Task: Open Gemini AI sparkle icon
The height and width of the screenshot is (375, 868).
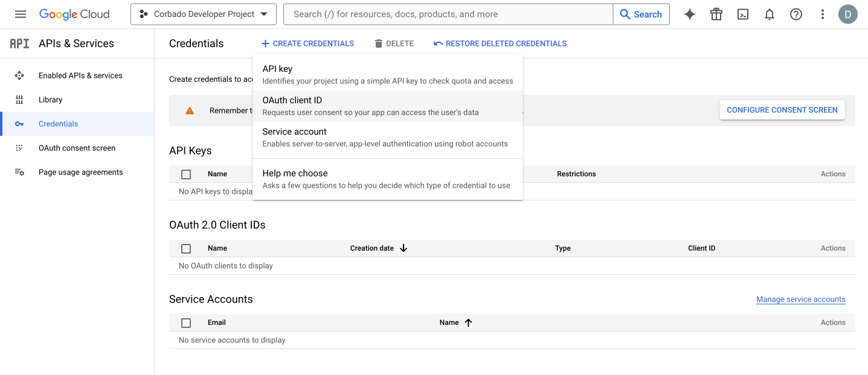Action: 690,14
